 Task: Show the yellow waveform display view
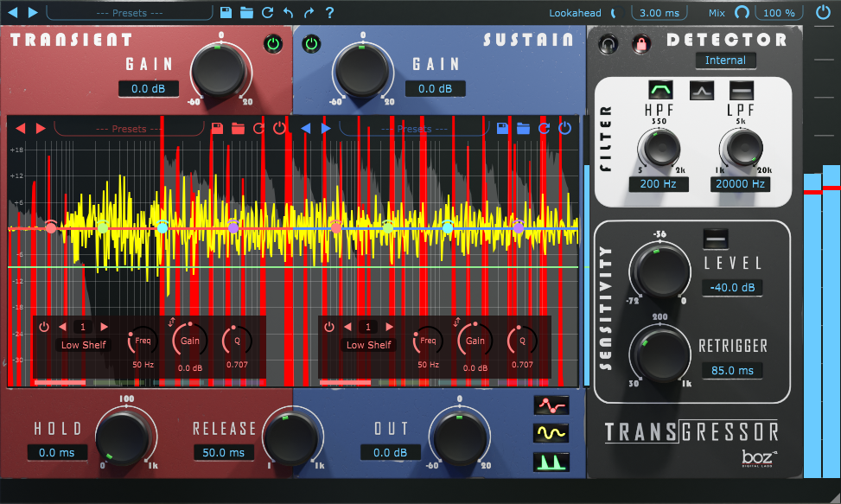(550, 432)
